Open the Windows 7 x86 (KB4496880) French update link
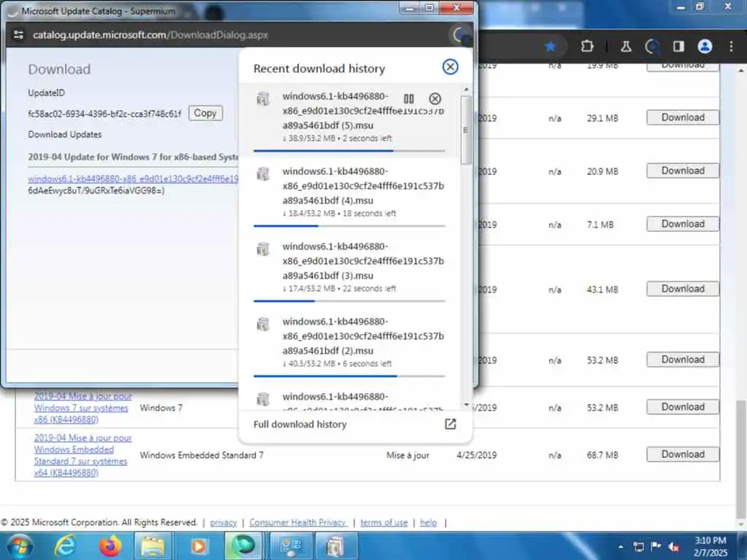 pos(82,408)
